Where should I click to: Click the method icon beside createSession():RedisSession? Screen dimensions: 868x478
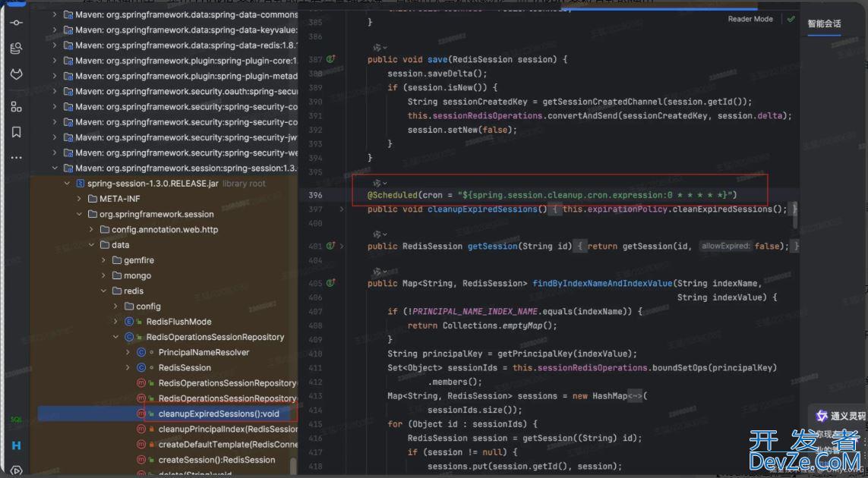140,460
